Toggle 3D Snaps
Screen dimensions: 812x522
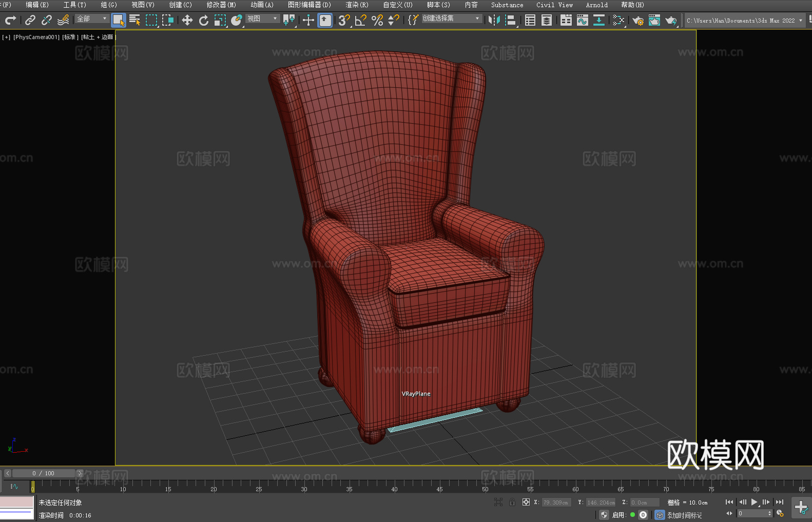tap(344, 20)
